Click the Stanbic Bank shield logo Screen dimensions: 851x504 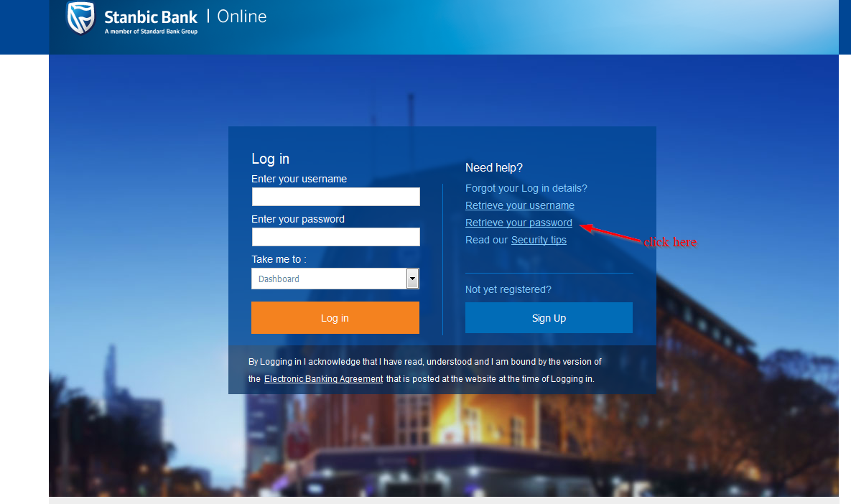(x=80, y=18)
